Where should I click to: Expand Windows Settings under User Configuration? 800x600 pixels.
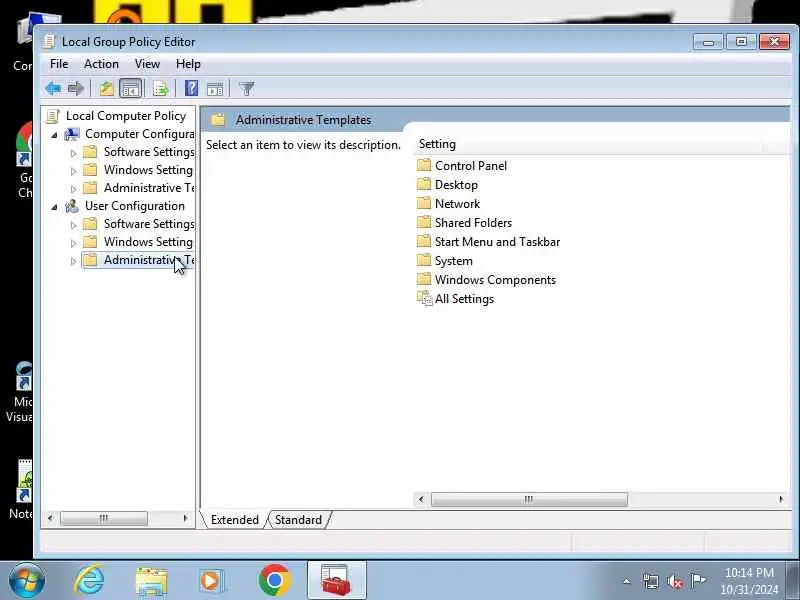pos(73,243)
